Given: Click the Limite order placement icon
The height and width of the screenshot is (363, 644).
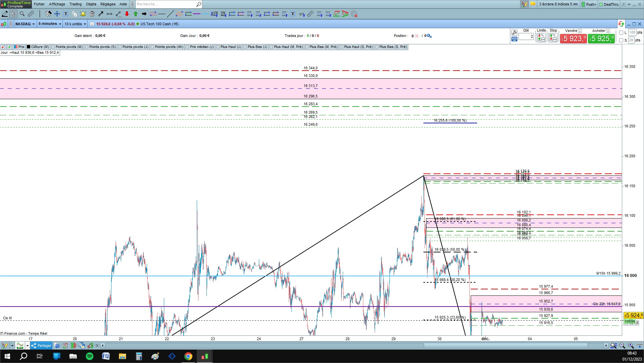Looking at the screenshot, I should tap(541, 38).
